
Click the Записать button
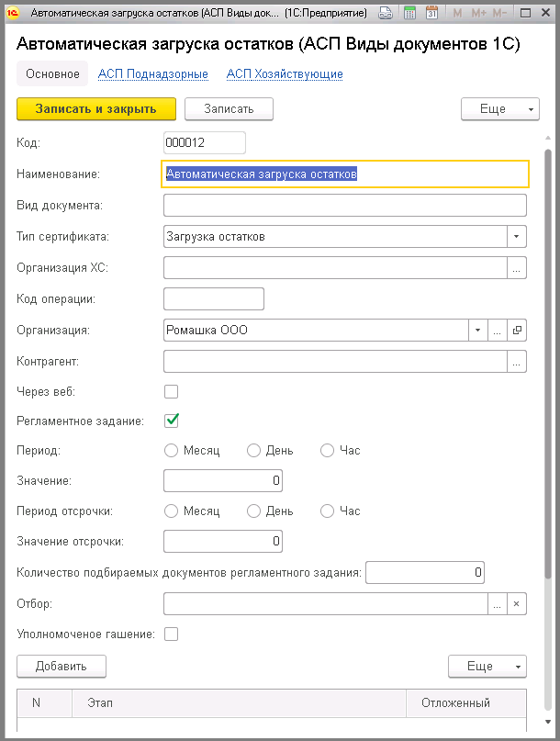click(229, 109)
